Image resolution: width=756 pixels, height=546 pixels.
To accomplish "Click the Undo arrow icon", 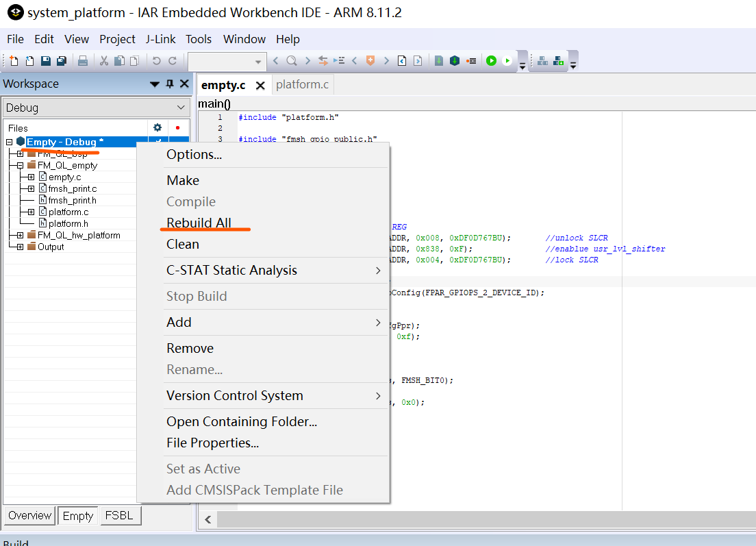I will point(157,61).
